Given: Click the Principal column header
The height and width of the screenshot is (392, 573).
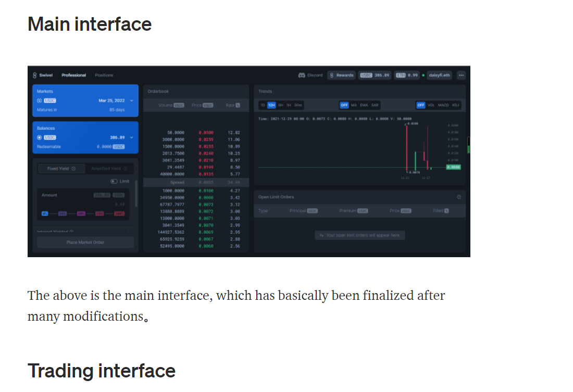Looking at the screenshot, I should point(303,211).
